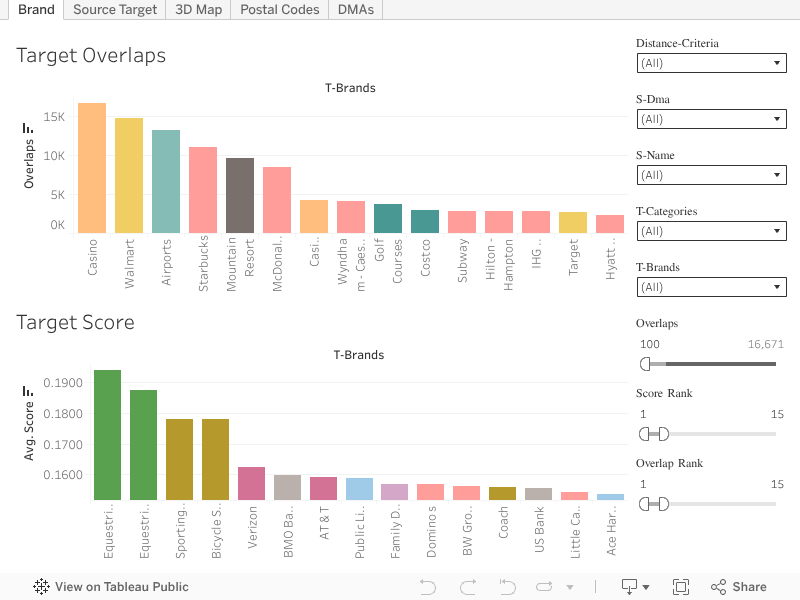Select the Casino bar in Target Overlaps
This screenshot has height=600, width=800.
pos(92,168)
